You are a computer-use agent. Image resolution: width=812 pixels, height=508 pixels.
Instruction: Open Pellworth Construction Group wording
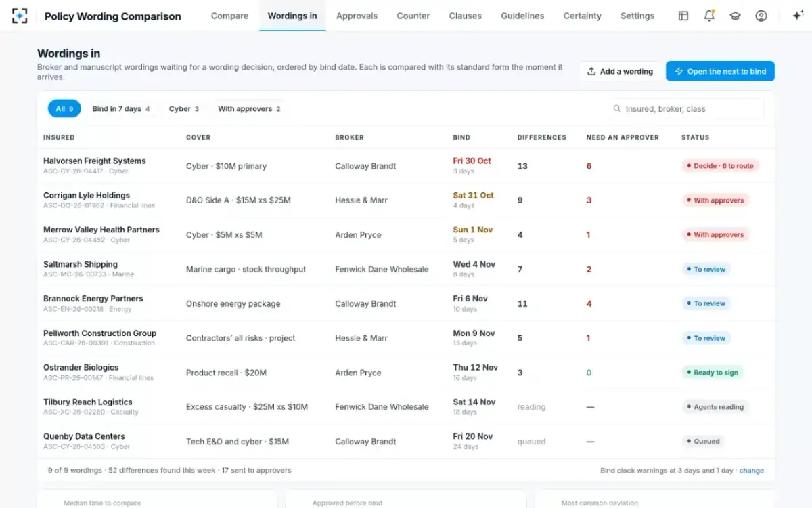click(406, 338)
